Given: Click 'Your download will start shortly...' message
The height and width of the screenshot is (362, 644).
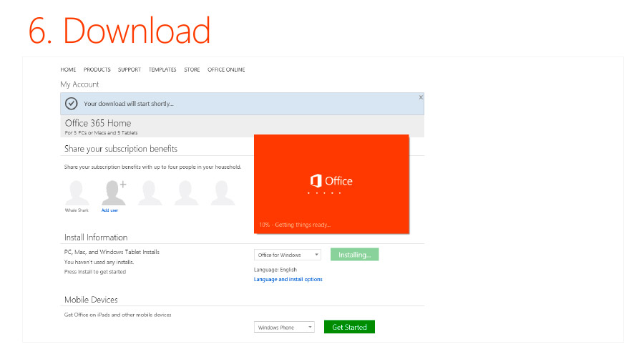Looking at the screenshot, I should [129, 104].
